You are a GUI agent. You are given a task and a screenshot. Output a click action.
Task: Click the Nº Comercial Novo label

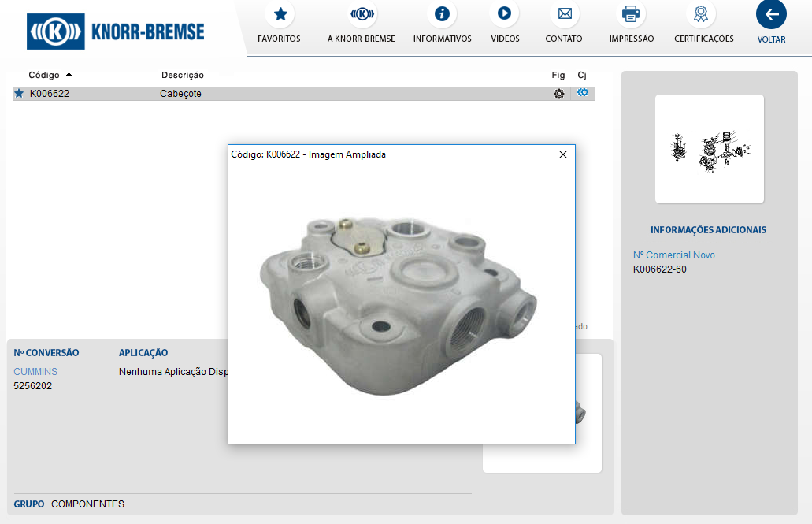(673, 255)
